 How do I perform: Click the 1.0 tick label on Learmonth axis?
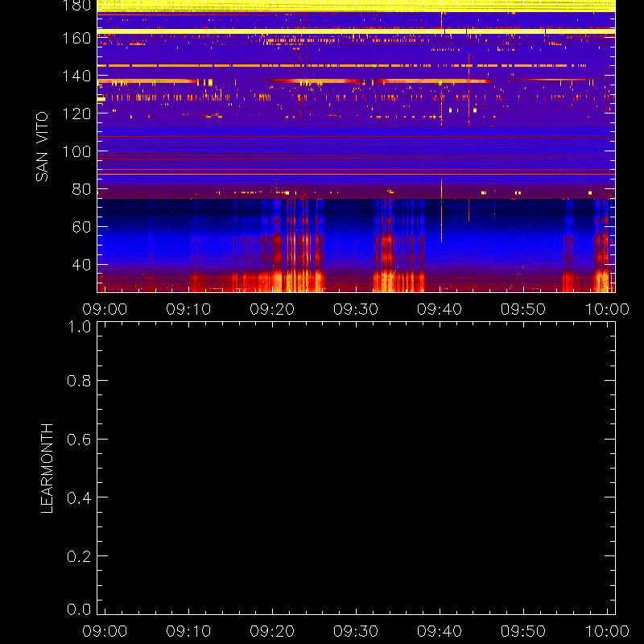tap(79, 328)
